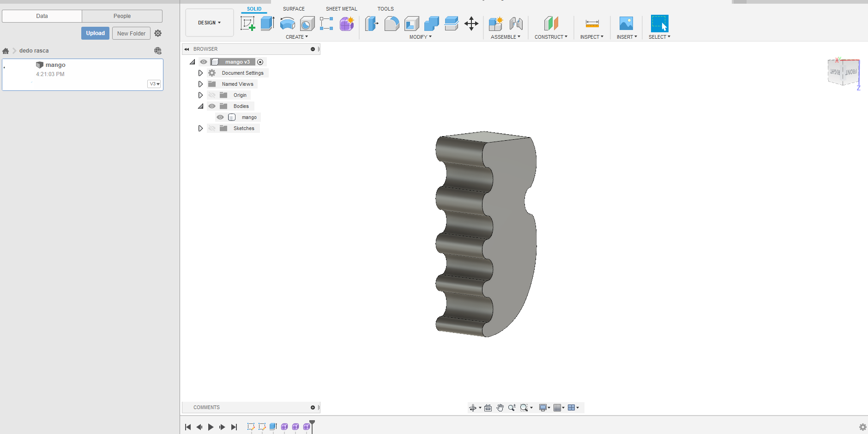Switch to the SURFACE tab
Image resolution: width=868 pixels, height=434 pixels.
294,9
